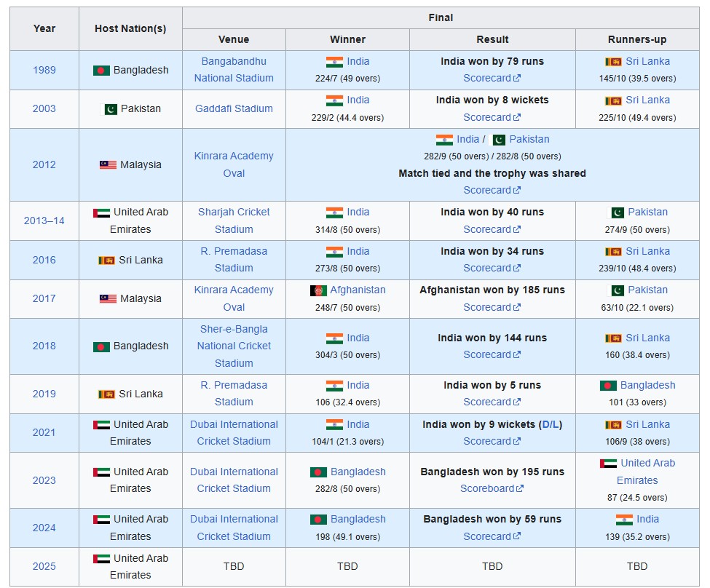Click the Malaysia flag in the 2012 host row
The width and height of the screenshot is (710, 588).
pos(108,165)
